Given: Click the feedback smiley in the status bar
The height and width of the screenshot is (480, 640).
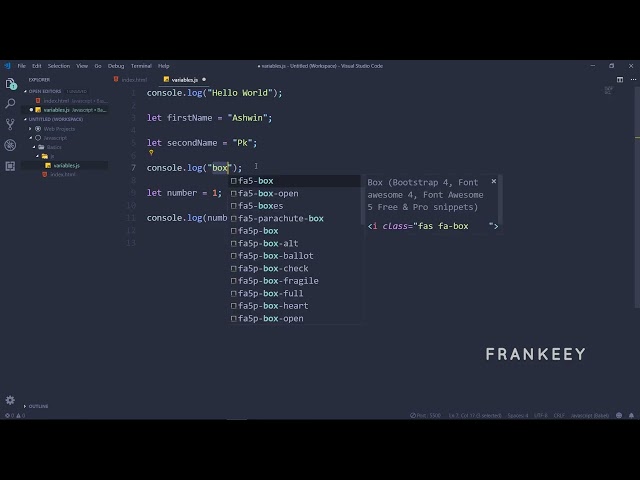Looking at the screenshot, I should (x=619, y=416).
